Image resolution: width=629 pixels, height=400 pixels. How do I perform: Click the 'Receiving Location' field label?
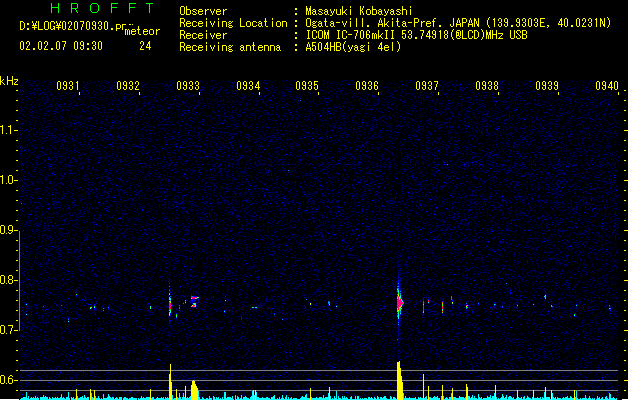coord(233,23)
